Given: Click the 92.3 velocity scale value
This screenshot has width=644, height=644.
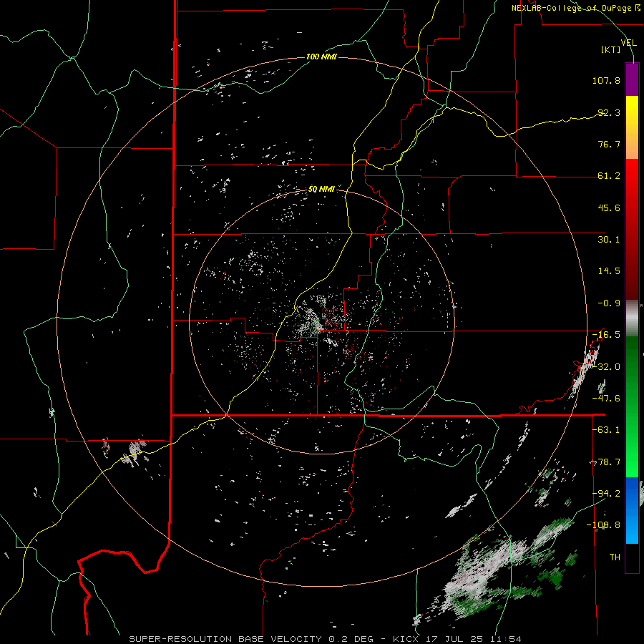Looking at the screenshot, I should tap(609, 112).
